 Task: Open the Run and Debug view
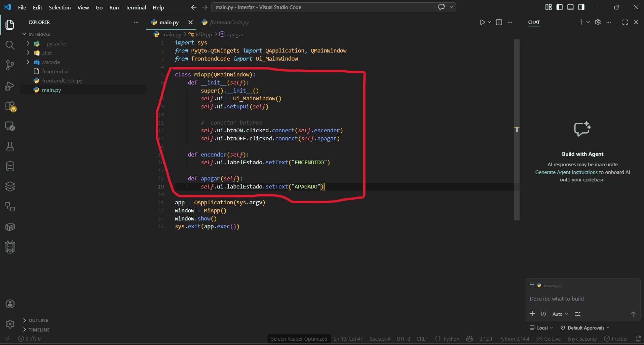click(10, 86)
